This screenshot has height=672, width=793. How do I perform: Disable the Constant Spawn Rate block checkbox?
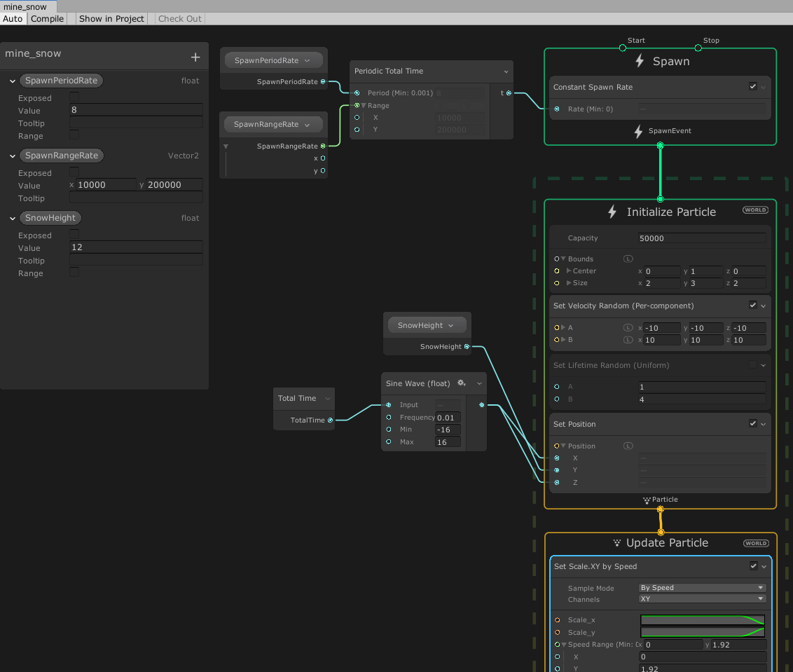point(753,87)
